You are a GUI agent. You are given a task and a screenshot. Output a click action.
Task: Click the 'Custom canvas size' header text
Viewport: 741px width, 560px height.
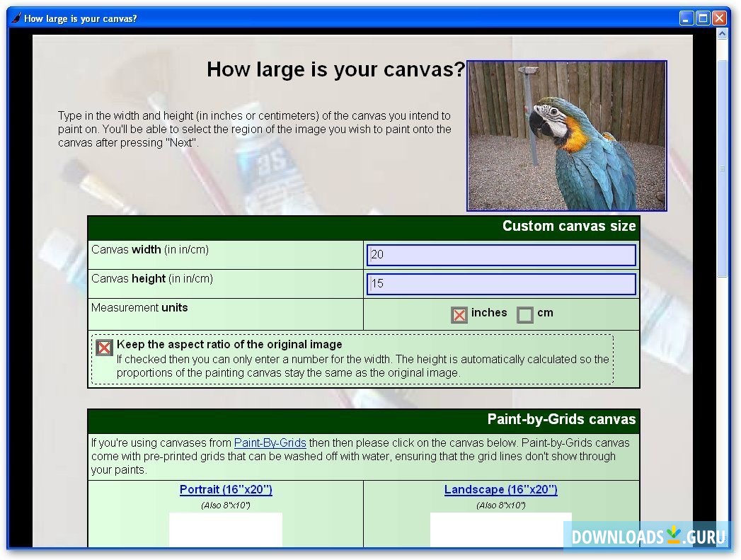click(x=569, y=226)
